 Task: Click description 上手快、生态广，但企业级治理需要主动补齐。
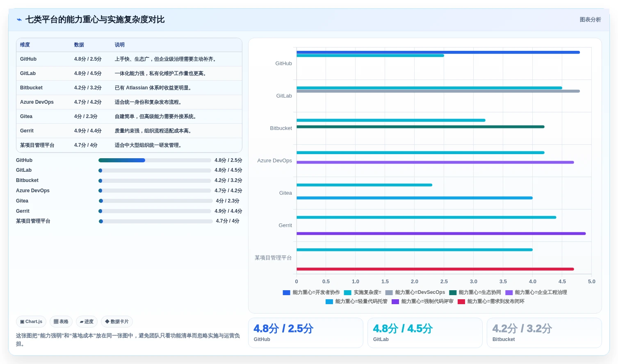[165, 59]
